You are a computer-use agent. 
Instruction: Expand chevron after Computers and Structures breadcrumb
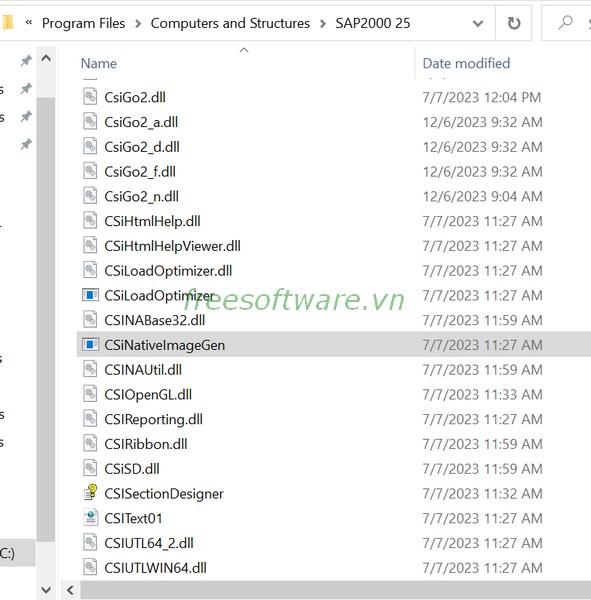click(323, 24)
